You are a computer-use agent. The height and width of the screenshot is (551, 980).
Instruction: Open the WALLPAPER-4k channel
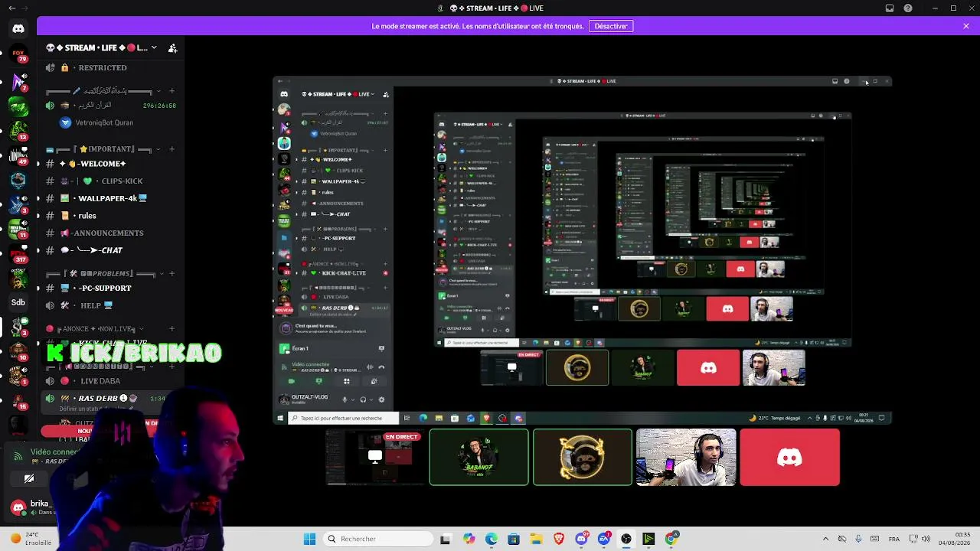tap(110, 198)
